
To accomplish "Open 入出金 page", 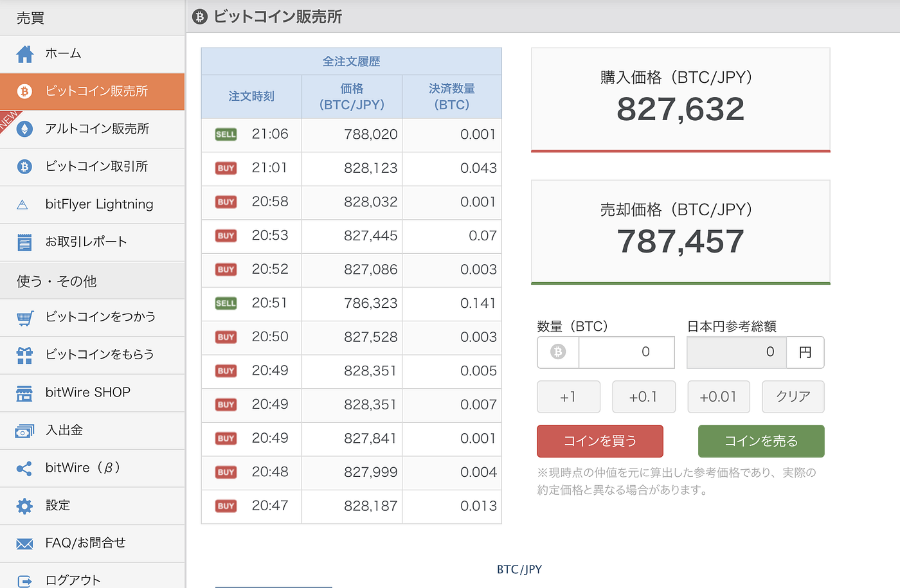I will coord(93,431).
